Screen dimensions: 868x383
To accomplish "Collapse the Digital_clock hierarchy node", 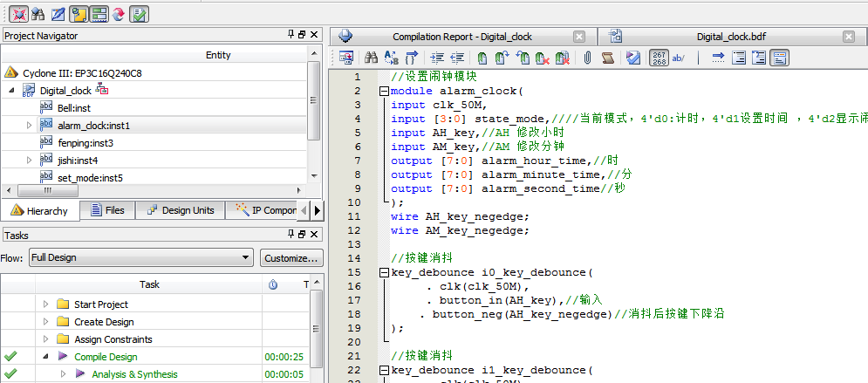I will click(11, 90).
